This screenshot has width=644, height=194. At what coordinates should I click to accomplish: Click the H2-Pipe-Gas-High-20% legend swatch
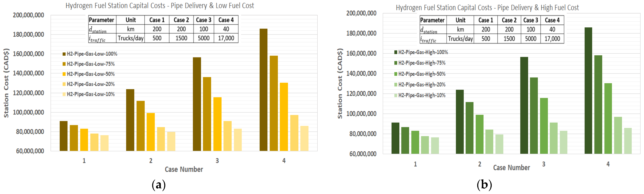pyautogui.click(x=396, y=85)
